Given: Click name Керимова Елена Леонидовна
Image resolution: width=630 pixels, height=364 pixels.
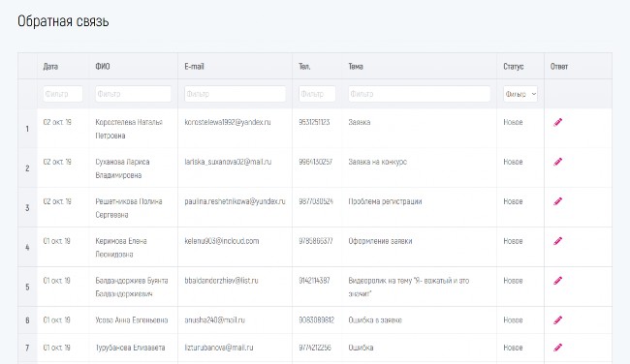Looking at the screenshot, I should (121, 247).
